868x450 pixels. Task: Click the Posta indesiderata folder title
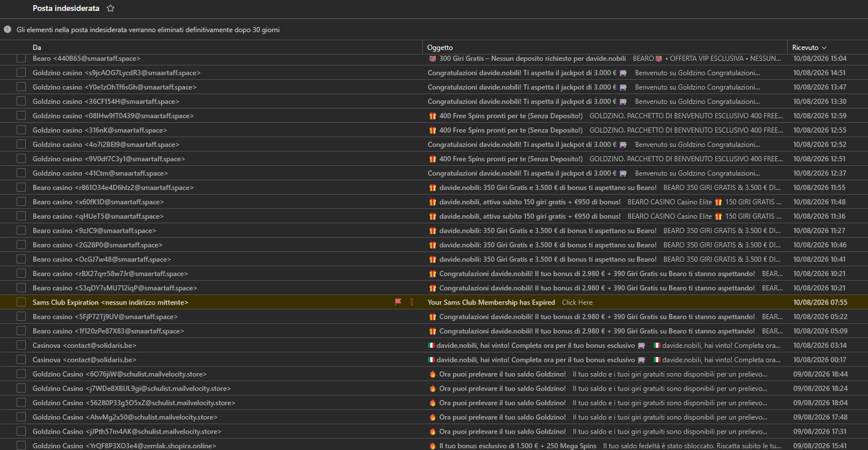click(66, 9)
